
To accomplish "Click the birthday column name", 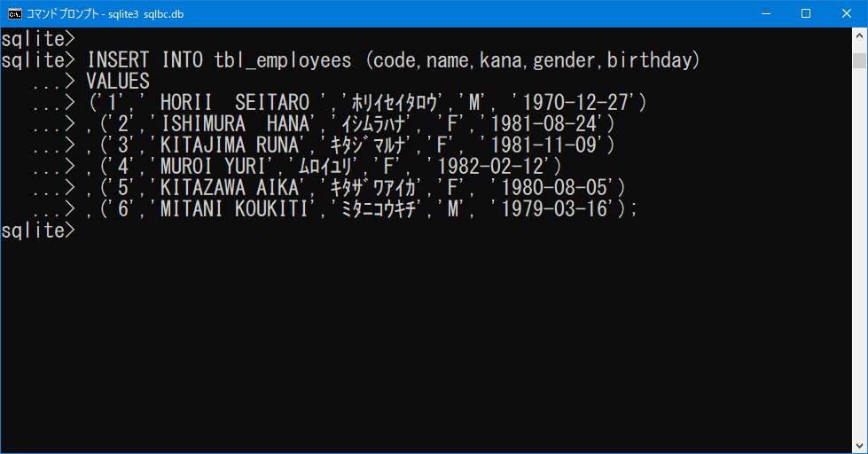I will coord(648,59).
